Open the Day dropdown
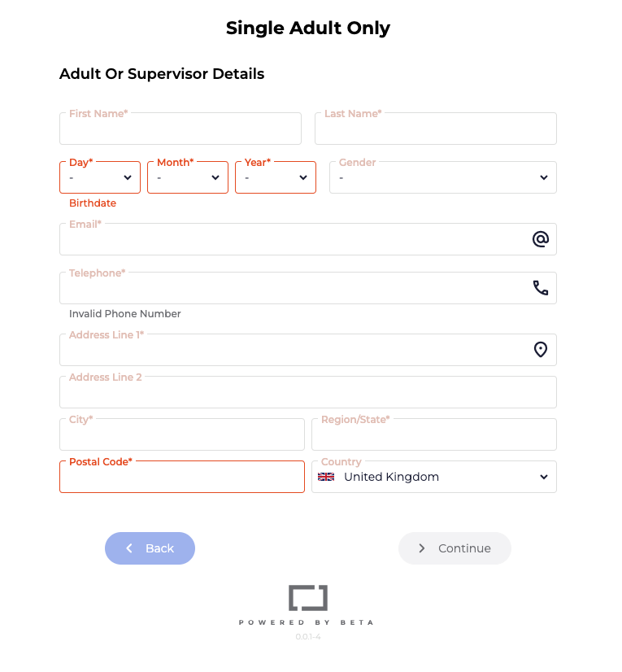 pos(100,177)
